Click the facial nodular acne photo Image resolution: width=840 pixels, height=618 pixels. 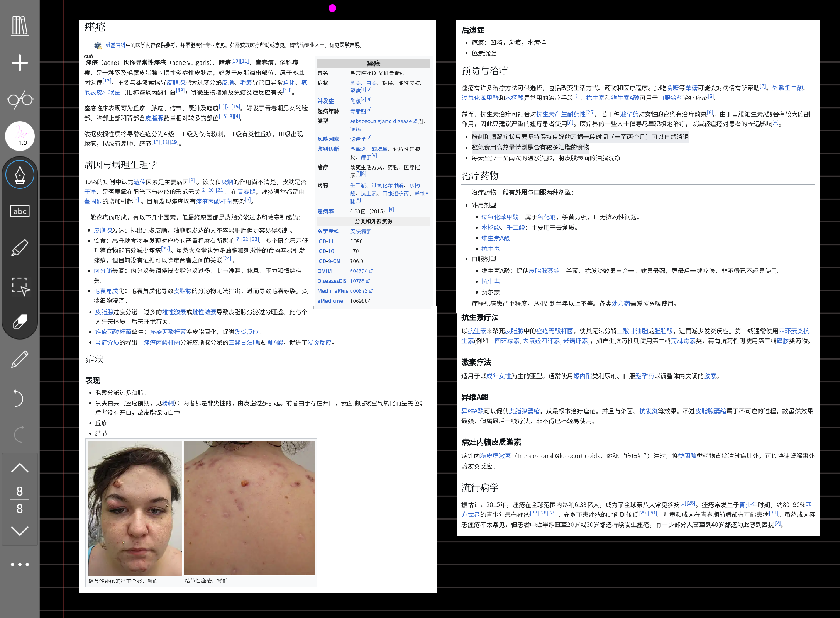click(135, 508)
